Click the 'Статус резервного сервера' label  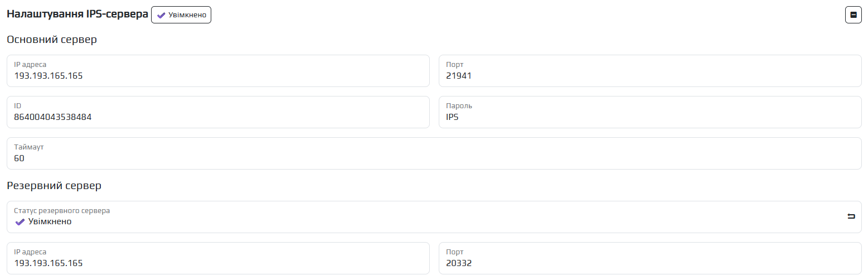pos(62,211)
